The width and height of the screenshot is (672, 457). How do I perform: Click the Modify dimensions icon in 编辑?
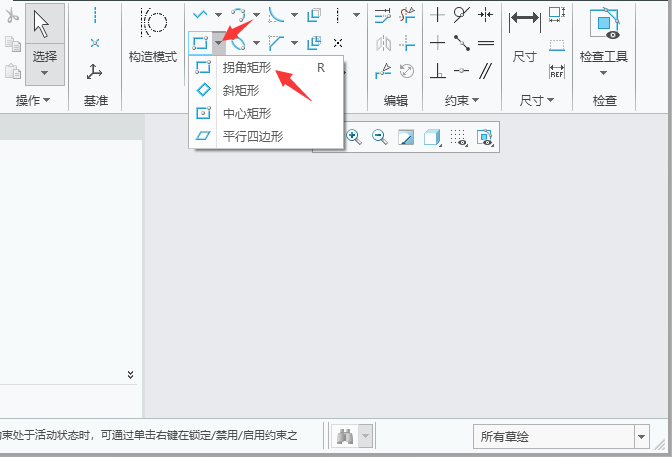[383, 15]
